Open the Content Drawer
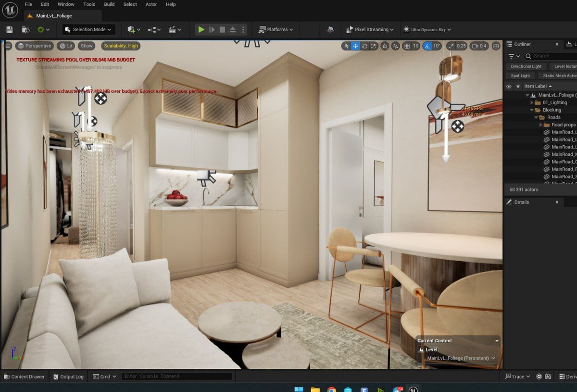 [24, 377]
